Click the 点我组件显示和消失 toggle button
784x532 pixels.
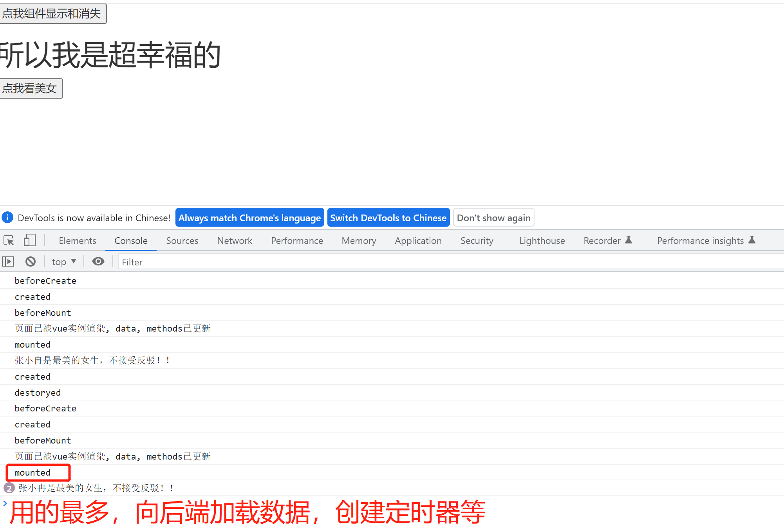click(52, 14)
